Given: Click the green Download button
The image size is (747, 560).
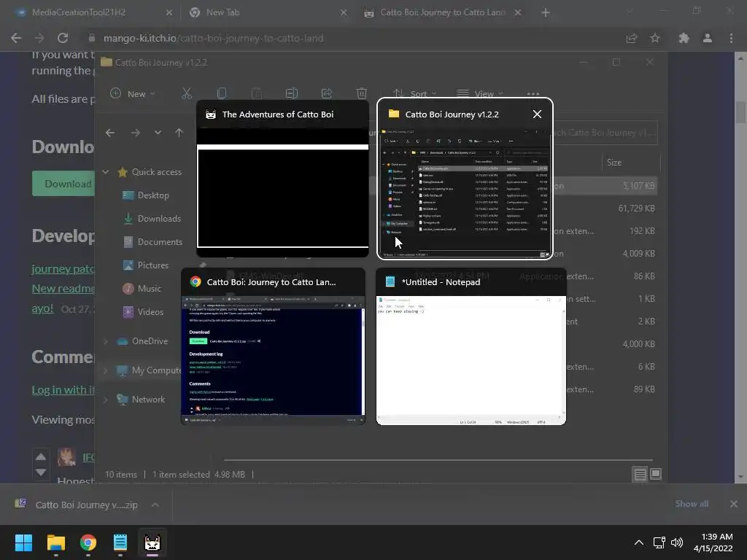Looking at the screenshot, I should tap(63, 184).
